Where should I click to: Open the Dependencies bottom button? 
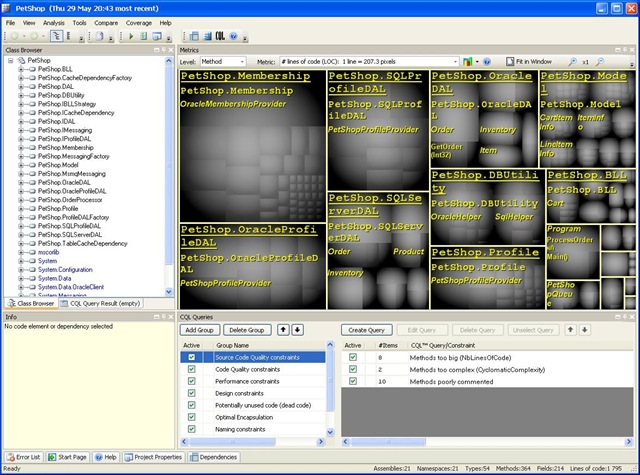(213, 457)
